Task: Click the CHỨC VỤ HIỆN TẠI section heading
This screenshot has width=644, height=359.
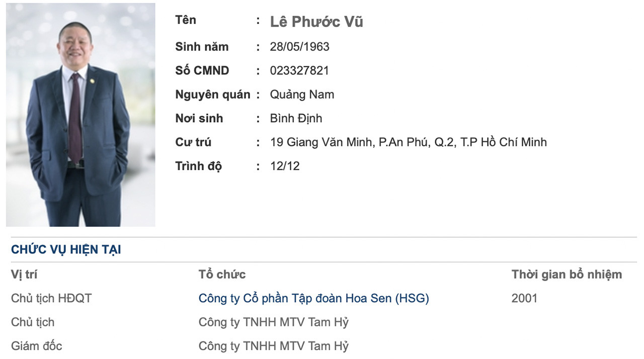Action: tap(66, 250)
